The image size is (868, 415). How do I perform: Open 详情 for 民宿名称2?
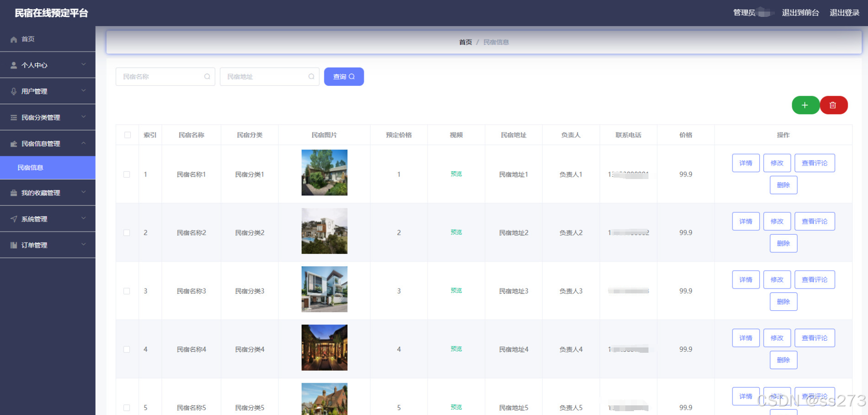tap(746, 221)
